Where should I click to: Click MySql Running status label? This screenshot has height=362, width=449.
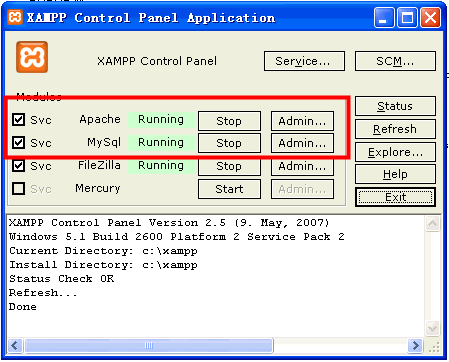point(161,142)
